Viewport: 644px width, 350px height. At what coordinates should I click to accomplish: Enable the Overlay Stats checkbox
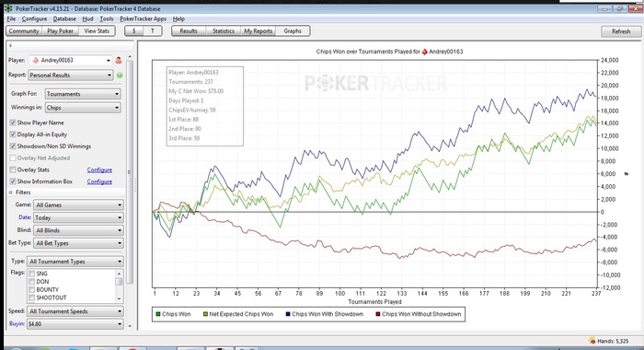click(13, 169)
